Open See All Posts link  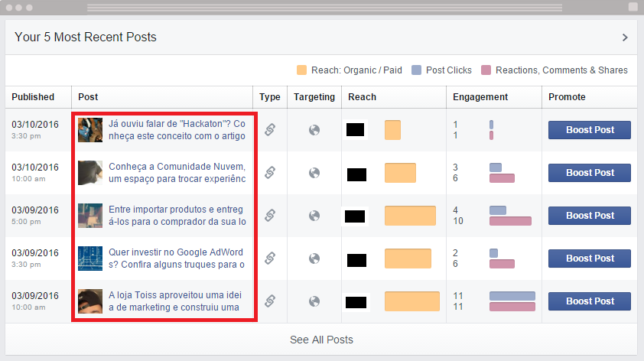point(321,340)
